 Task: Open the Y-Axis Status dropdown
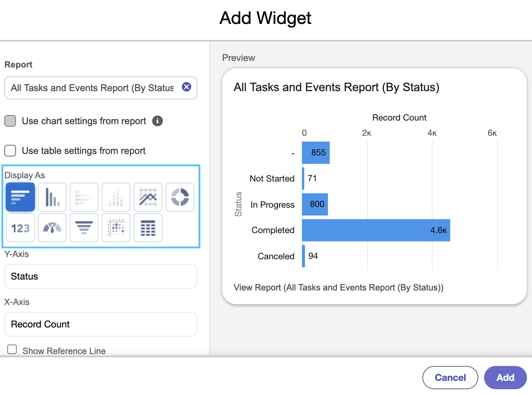point(101,276)
